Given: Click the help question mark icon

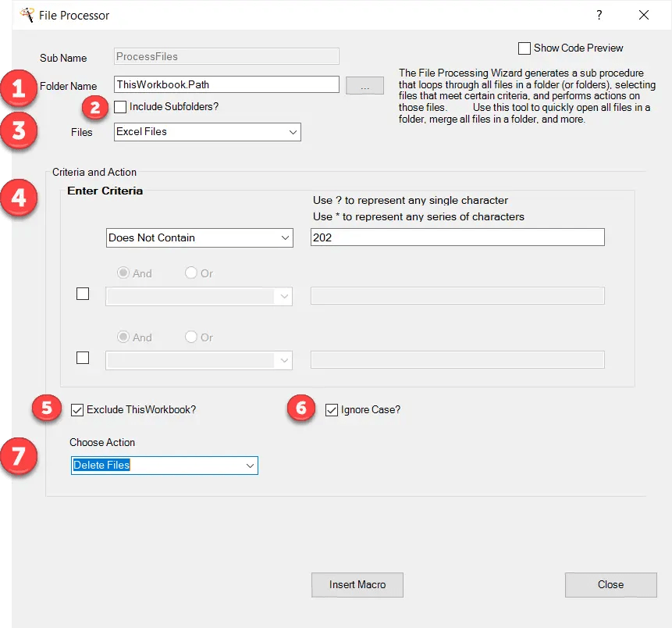Looking at the screenshot, I should pyautogui.click(x=599, y=15).
